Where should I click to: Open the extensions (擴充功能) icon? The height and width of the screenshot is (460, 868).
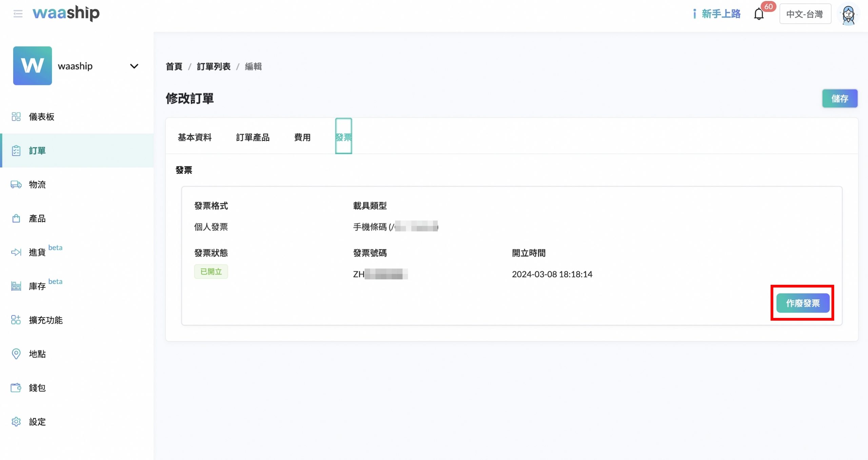coord(16,320)
